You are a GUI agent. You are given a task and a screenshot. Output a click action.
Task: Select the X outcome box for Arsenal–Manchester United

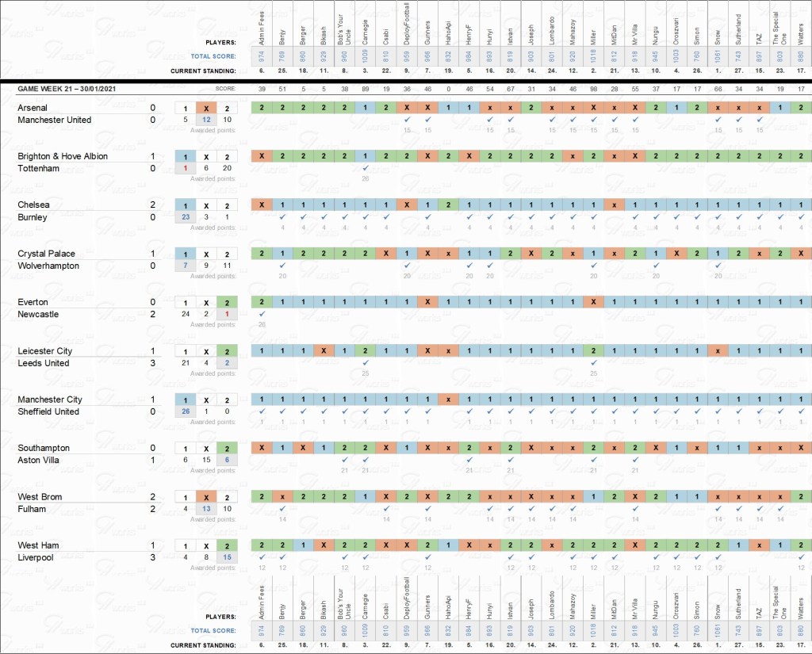[205, 108]
